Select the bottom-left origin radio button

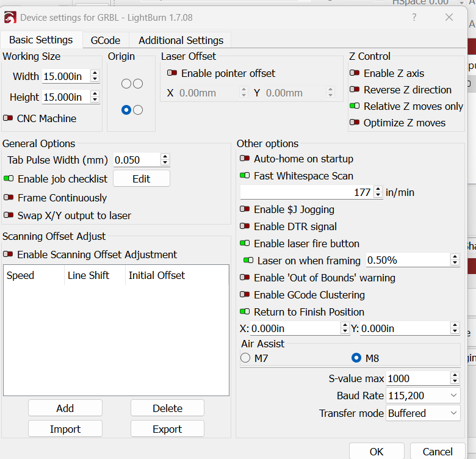pyautogui.click(x=126, y=110)
